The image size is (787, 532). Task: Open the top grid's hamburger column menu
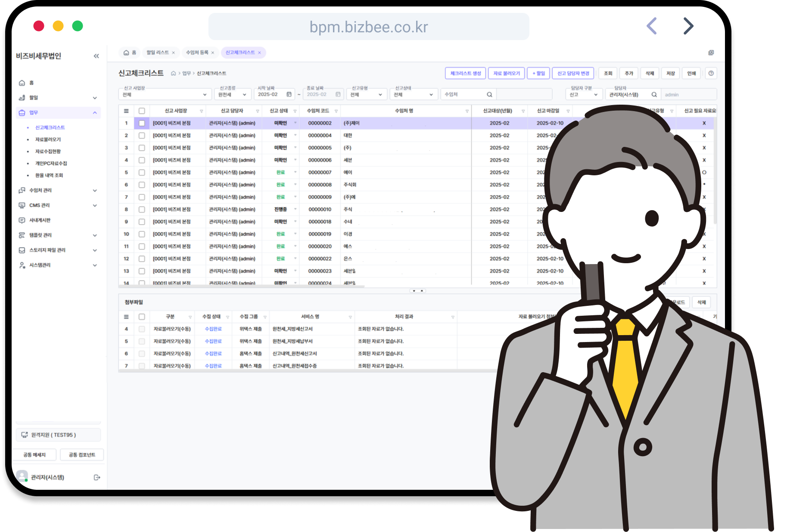click(126, 111)
